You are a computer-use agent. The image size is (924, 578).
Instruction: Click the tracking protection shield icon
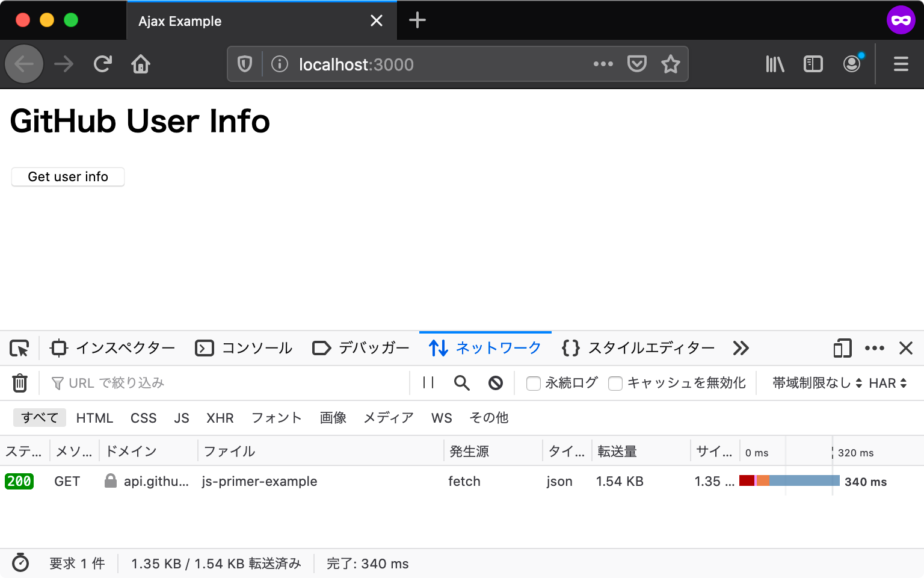[x=244, y=64]
